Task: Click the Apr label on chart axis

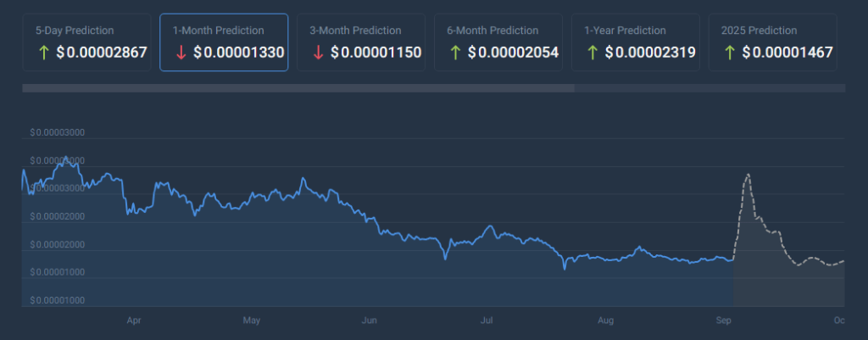Action: point(133,320)
